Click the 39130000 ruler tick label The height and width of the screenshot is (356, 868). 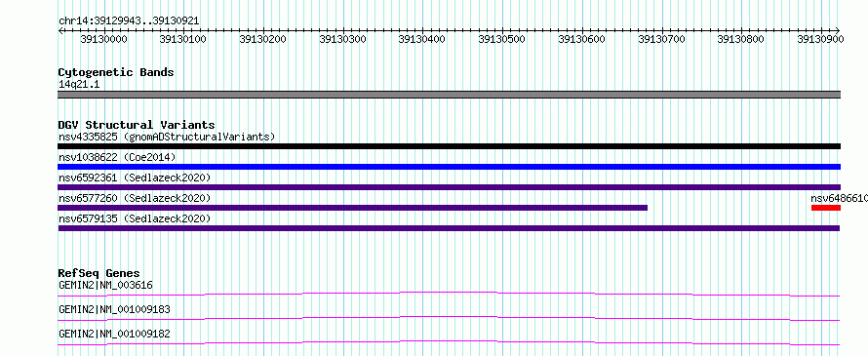click(103, 39)
